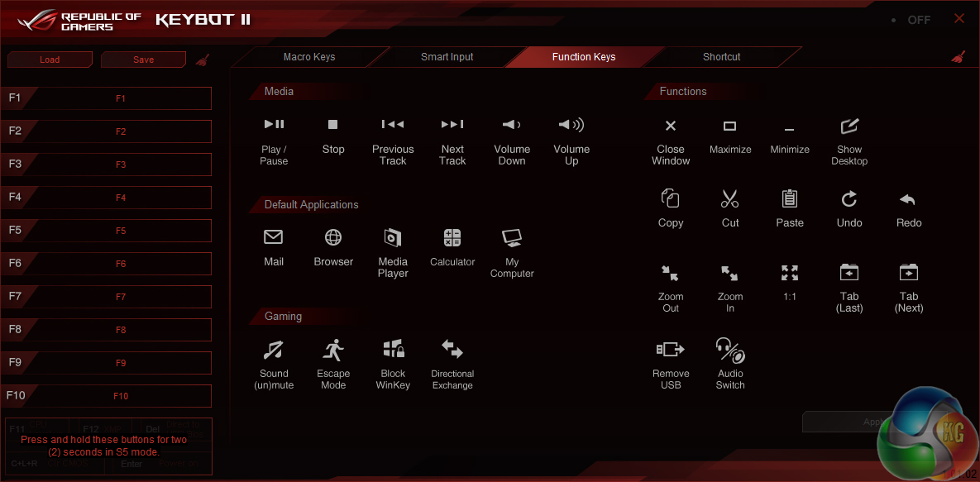Choose the Stop media function
The image size is (980, 482).
333,124
